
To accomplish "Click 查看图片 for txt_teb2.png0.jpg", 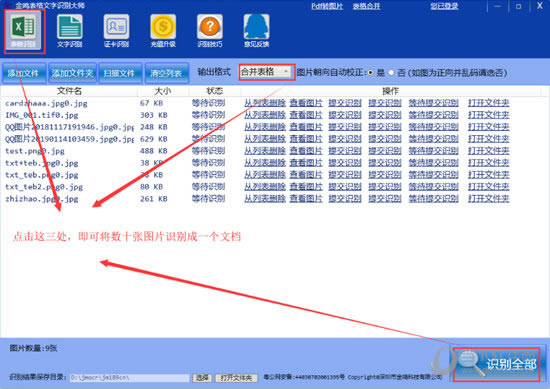I will pyautogui.click(x=306, y=187).
